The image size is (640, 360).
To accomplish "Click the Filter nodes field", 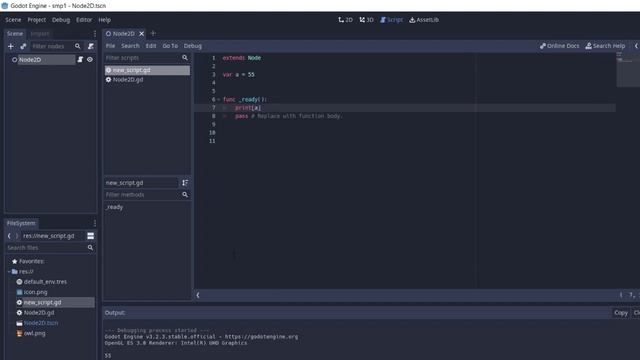I will [52, 47].
